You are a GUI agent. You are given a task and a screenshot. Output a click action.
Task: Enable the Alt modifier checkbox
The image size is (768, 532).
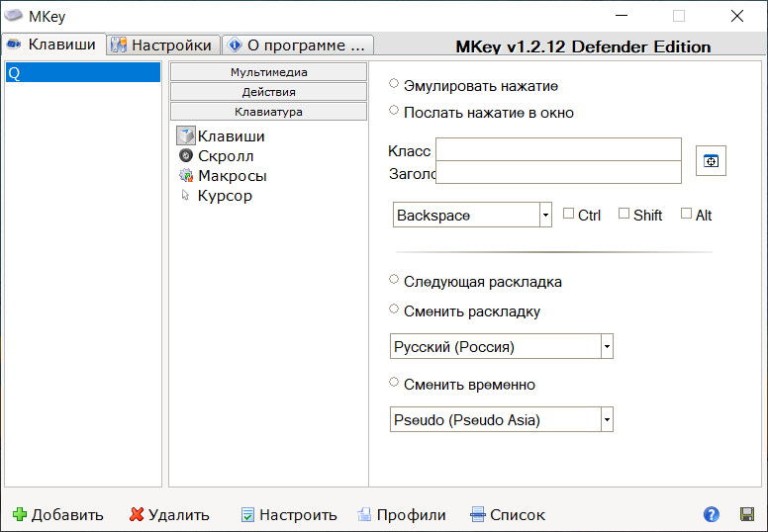(686, 214)
